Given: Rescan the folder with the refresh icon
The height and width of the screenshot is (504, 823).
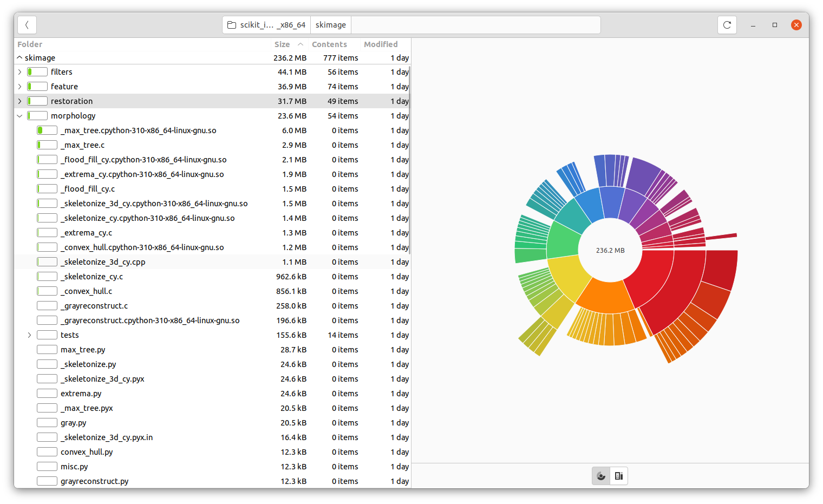Looking at the screenshot, I should point(727,24).
